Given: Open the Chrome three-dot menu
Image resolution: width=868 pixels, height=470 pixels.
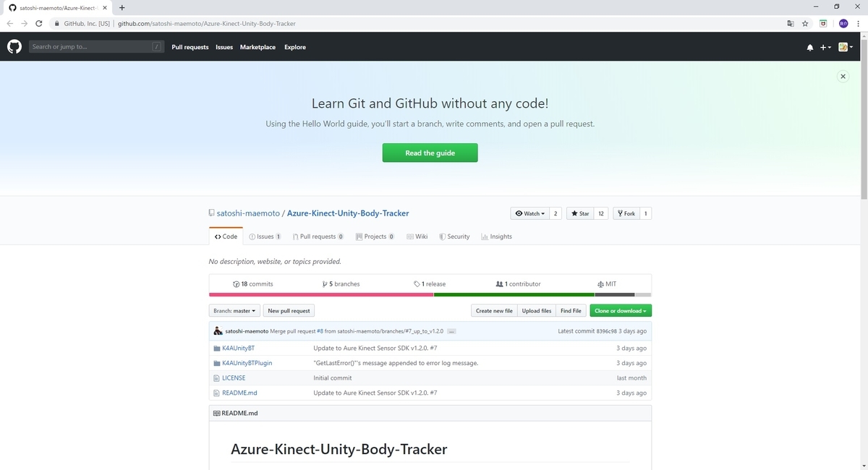Looking at the screenshot, I should coord(859,23).
